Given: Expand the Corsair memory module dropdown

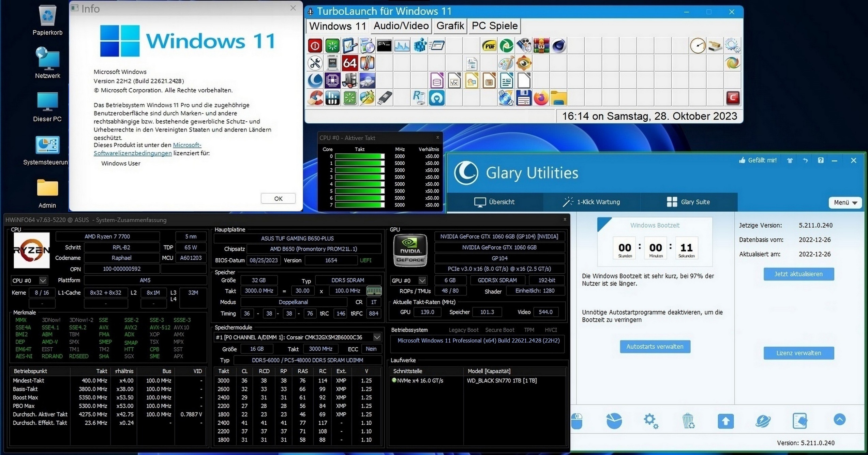Looking at the screenshot, I should tap(377, 337).
